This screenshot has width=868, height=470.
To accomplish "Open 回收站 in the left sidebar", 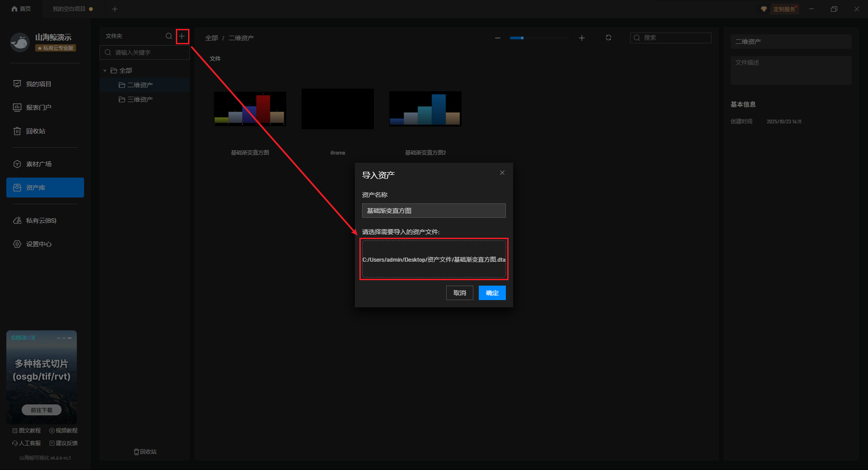I will point(45,131).
